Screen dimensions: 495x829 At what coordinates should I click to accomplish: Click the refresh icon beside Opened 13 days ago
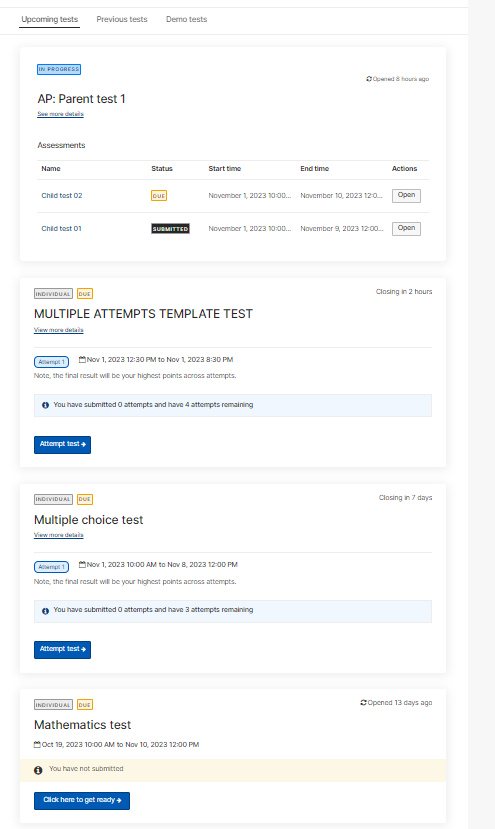[363, 703]
